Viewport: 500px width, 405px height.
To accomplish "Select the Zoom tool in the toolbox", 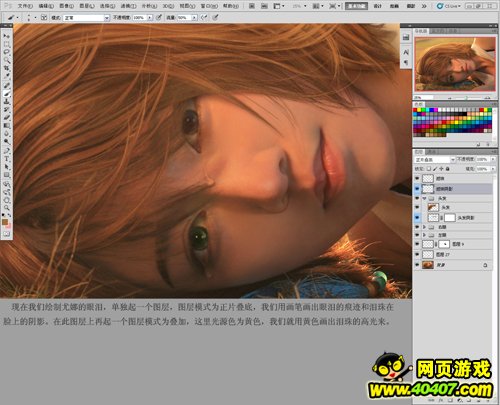I will point(6,208).
